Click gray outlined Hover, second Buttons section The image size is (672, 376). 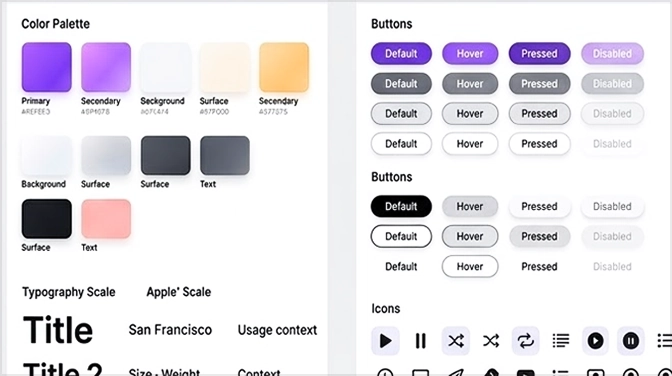470,236
